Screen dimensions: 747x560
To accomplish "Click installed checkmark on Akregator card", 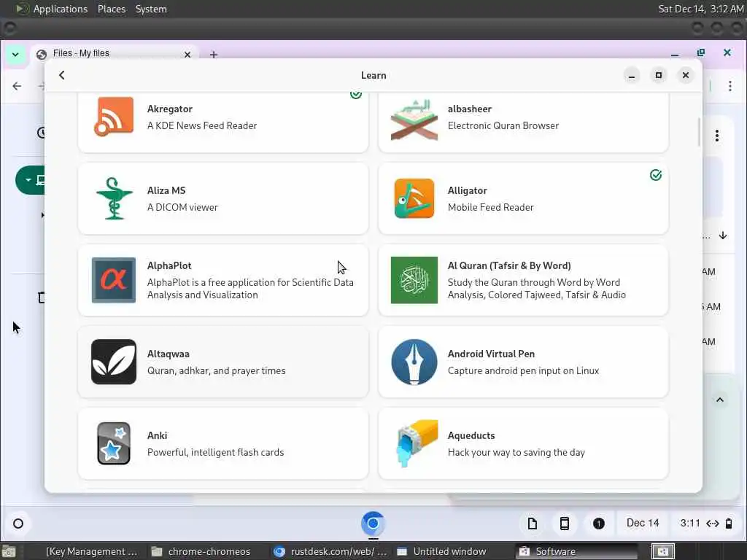I will pyautogui.click(x=356, y=94).
